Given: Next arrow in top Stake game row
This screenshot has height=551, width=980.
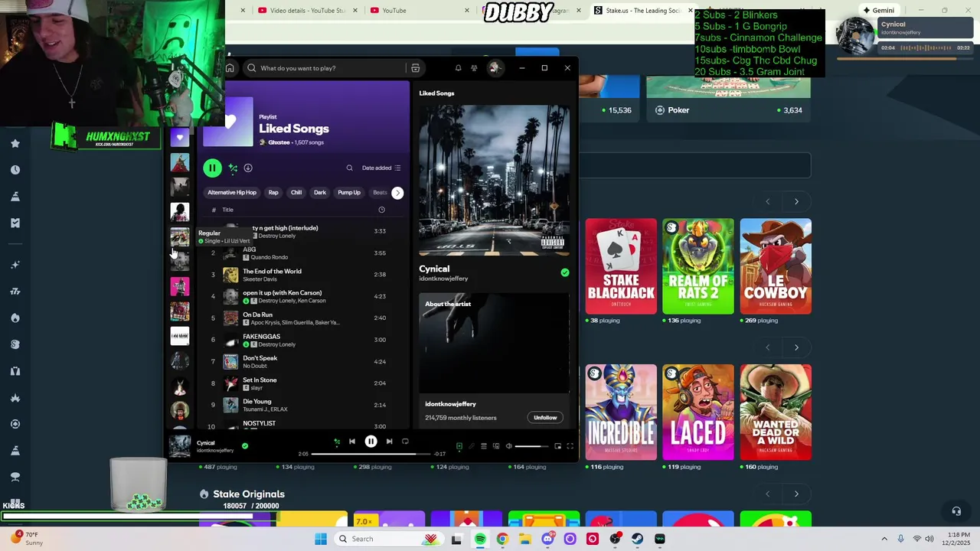Looking at the screenshot, I should [x=796, y=201].
